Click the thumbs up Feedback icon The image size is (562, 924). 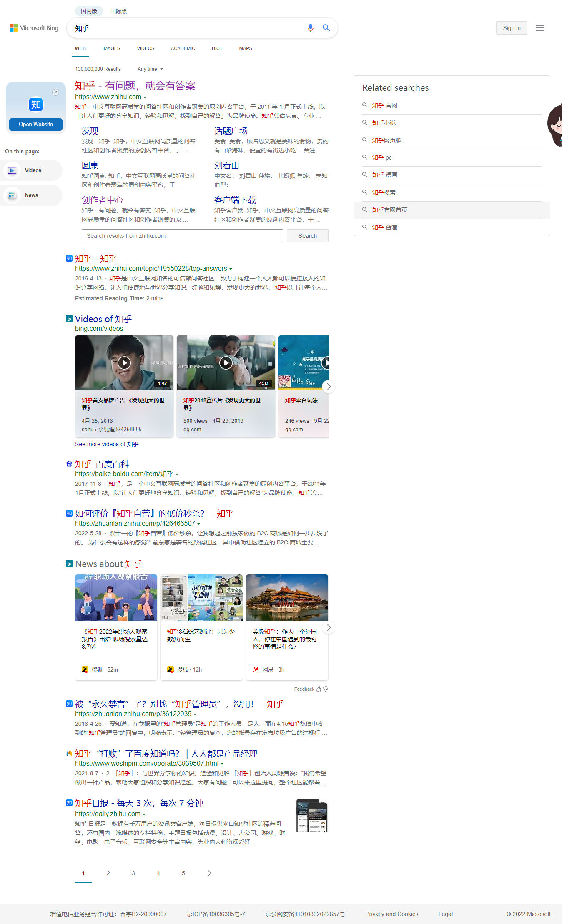[x=319, y=689]
